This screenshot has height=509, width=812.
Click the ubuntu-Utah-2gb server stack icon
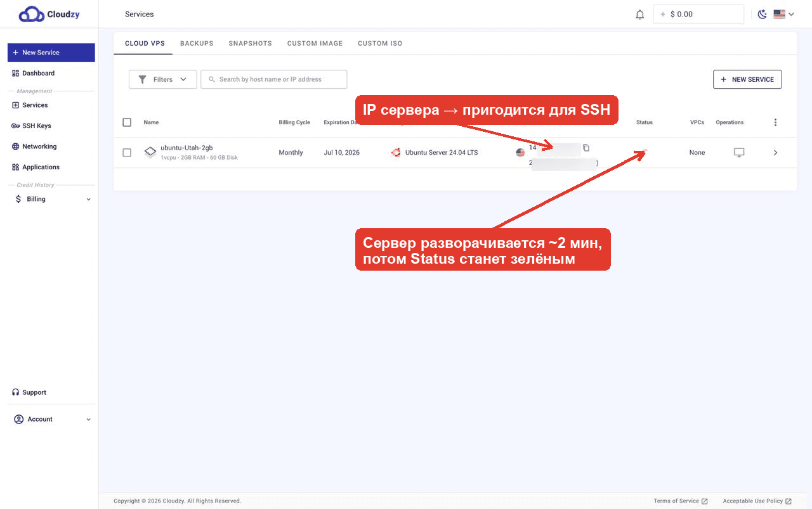coord(150,152)
